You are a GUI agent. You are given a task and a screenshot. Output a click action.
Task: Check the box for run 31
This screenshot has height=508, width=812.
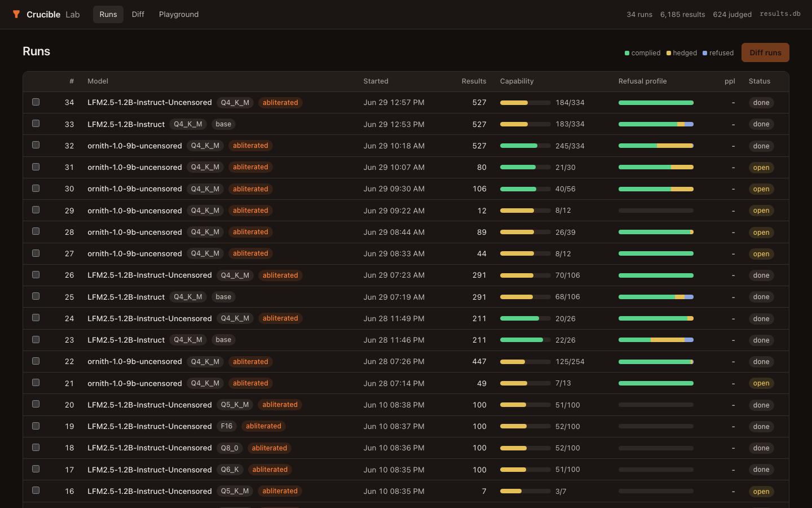36,167
